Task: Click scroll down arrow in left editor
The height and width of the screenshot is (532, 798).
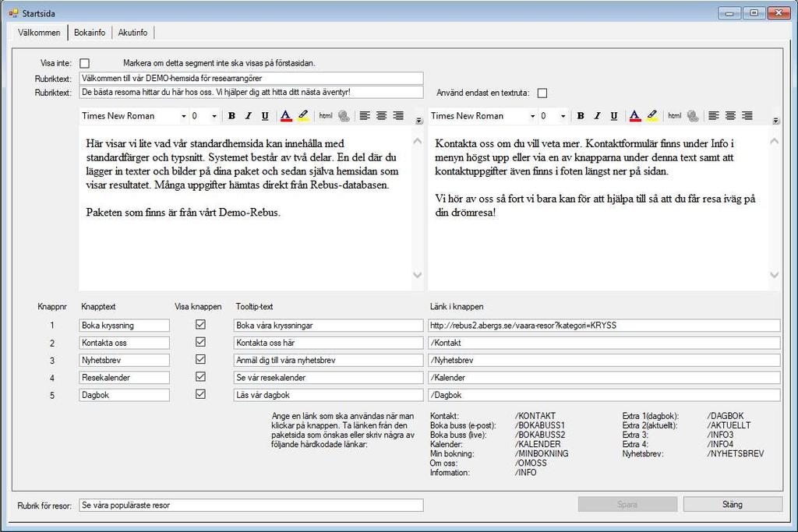Action: coord(418,275)
